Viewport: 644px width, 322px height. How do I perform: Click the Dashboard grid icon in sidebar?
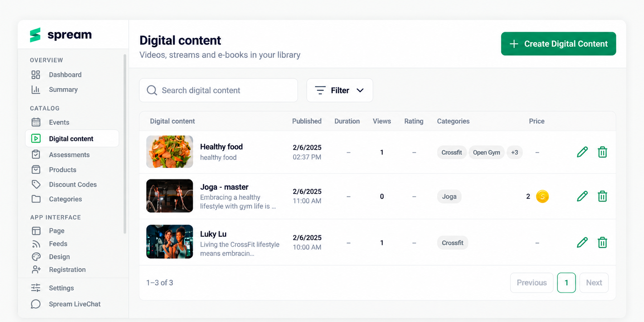(36, 75)
